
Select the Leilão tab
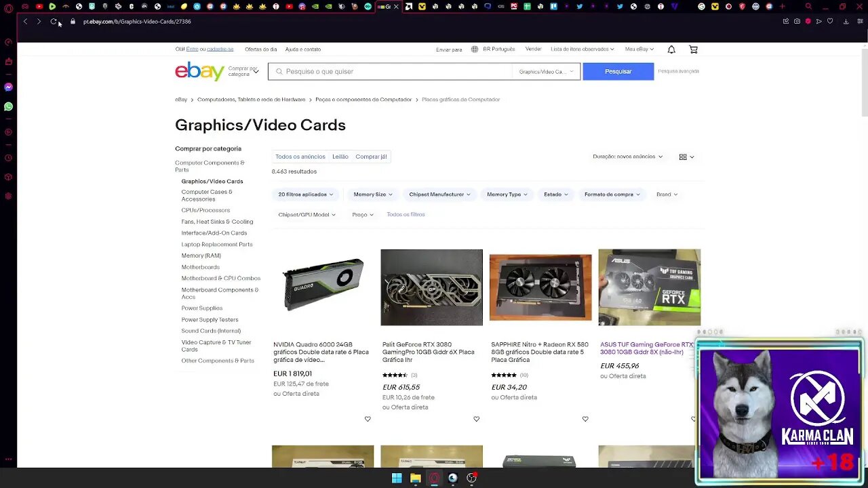[340, 157]
